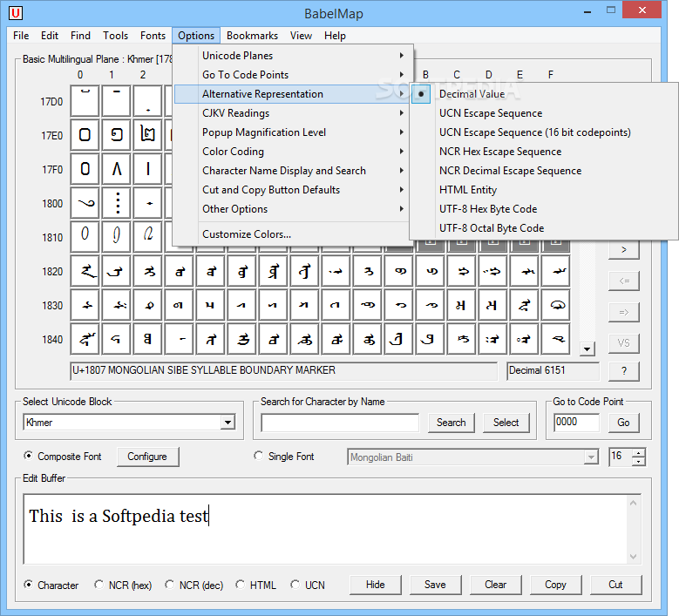
Task: Click inside the Edit Buffer text area
Action: click(x=326, y=529)
